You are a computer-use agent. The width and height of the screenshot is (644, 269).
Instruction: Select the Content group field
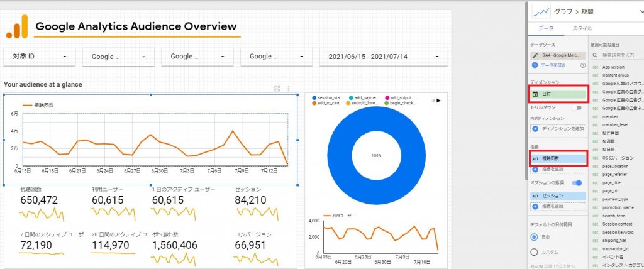616,75
